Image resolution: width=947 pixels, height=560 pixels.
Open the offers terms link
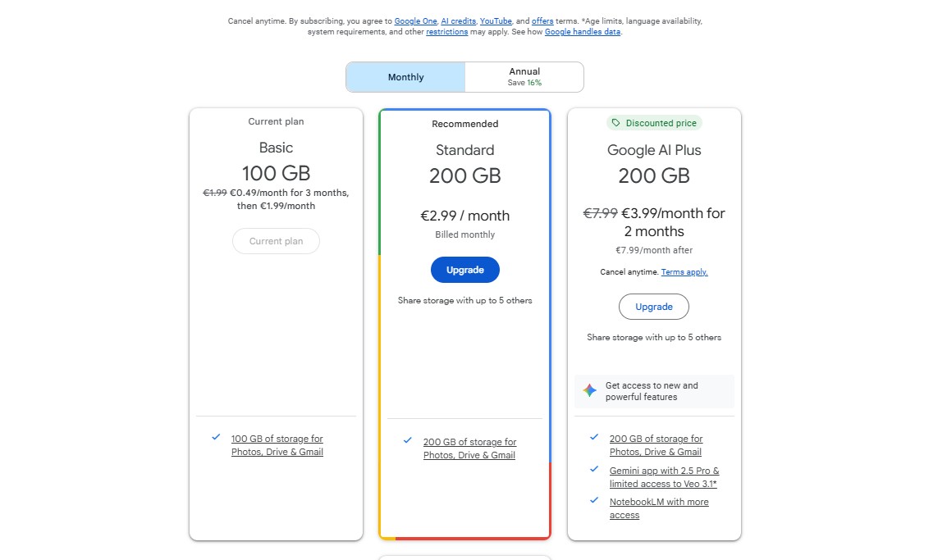[x=542, y=20]
